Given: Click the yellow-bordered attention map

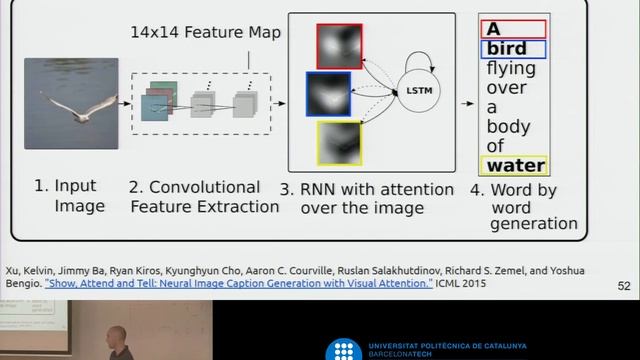Looking at the screenshot, I should pos(340,143).
